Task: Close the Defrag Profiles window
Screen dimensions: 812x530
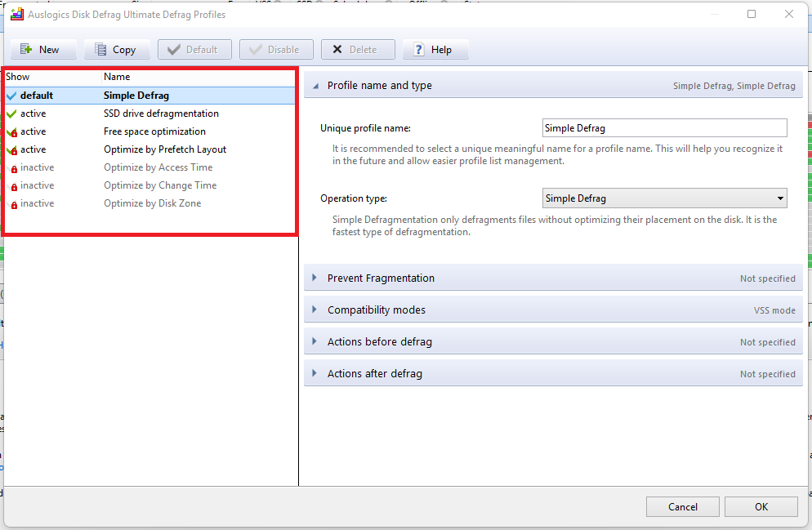Action: [x=788, y=14]
